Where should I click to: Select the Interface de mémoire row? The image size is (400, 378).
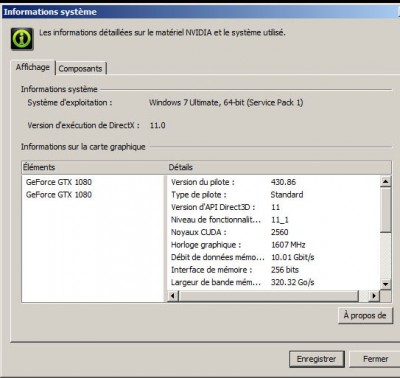(273, 270)
